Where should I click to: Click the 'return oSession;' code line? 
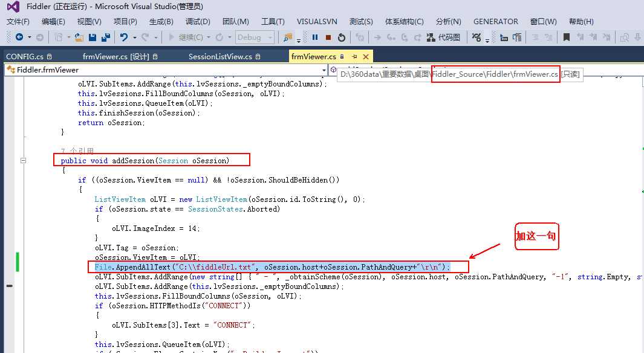coord(111,123)
